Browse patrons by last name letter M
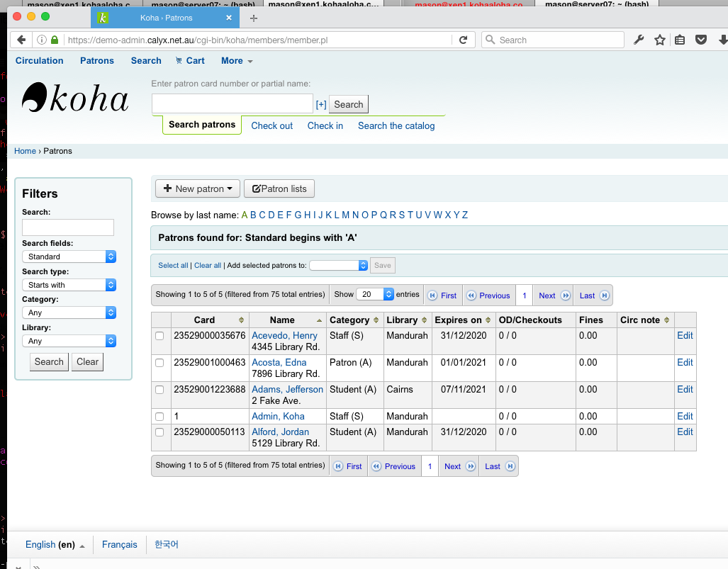The width and height of the screenshot is (728, 569). pyautogui.click(x=345, y=215)
